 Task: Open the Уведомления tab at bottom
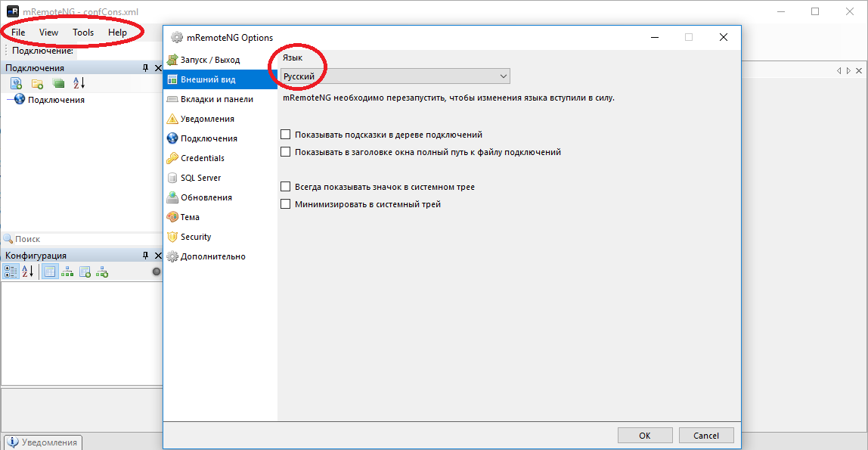pos(43,442)
